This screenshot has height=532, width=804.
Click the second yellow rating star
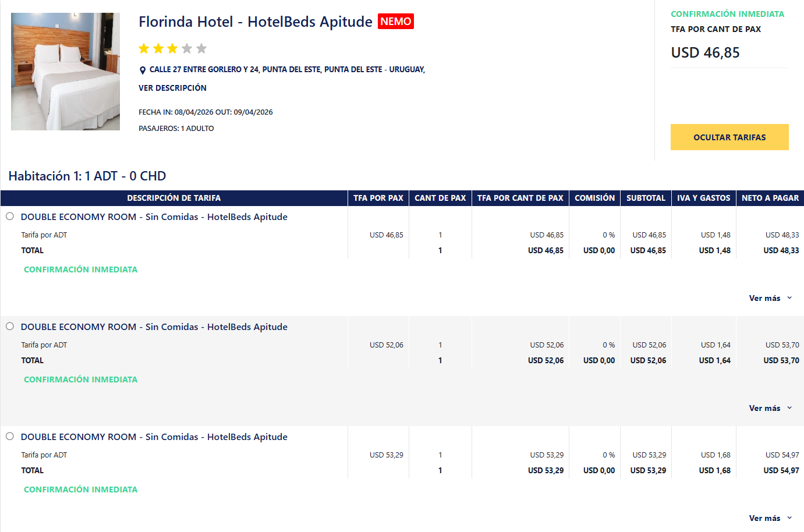(158, 48)
